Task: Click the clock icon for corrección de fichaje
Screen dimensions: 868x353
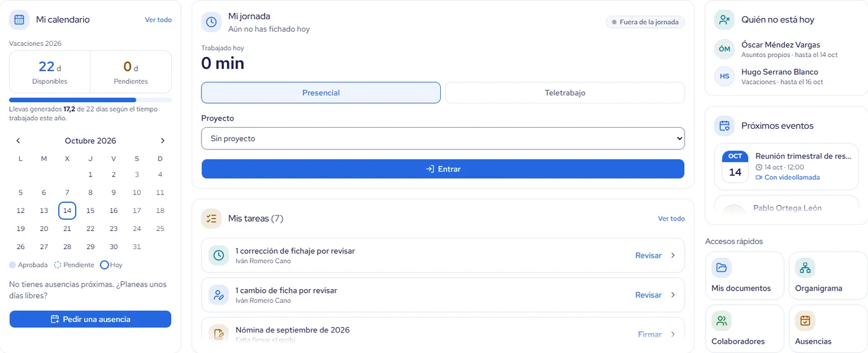Action: [218, 255]
